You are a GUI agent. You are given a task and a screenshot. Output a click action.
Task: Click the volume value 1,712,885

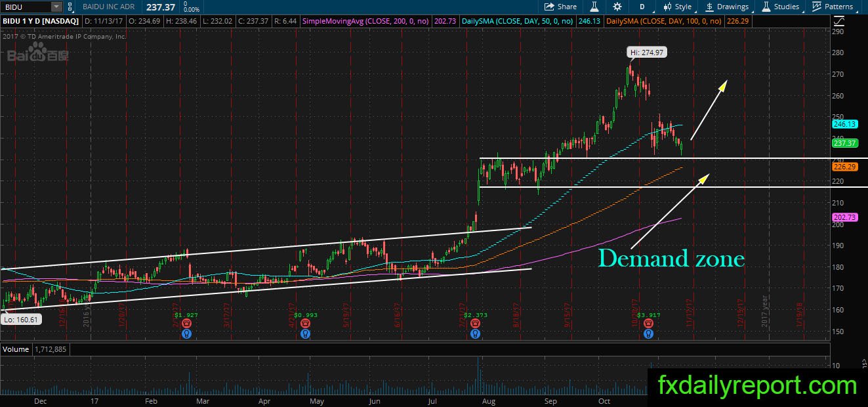(x=51, y=349)
